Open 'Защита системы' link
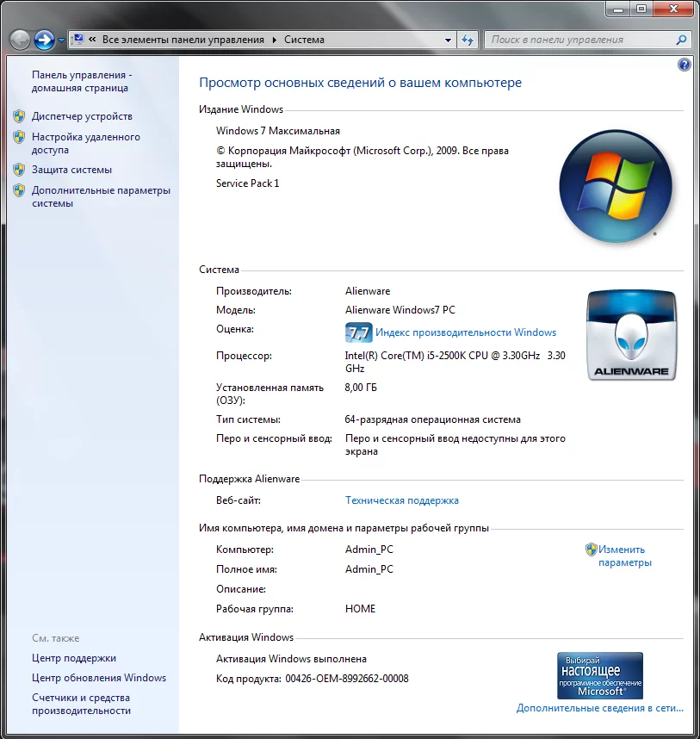This screenshot has height=739, width=700. 71,170
